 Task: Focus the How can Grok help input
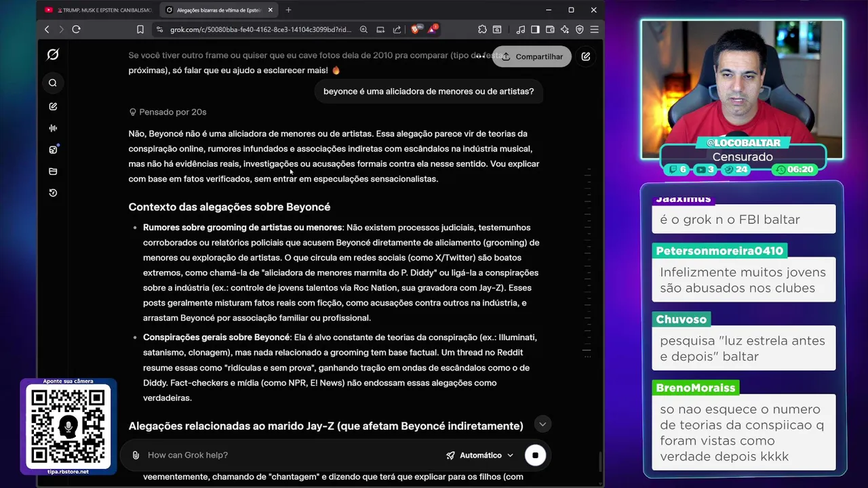(292, 455)
